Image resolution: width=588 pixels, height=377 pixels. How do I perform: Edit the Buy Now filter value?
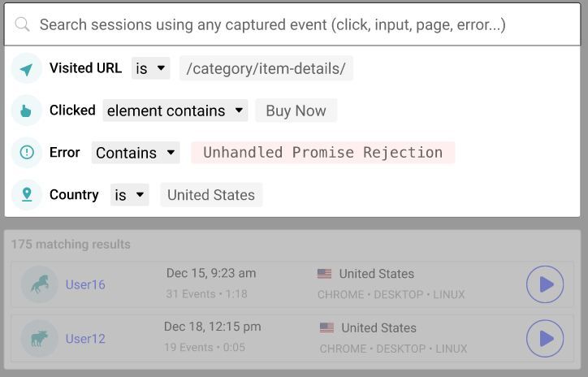(296, 110)
